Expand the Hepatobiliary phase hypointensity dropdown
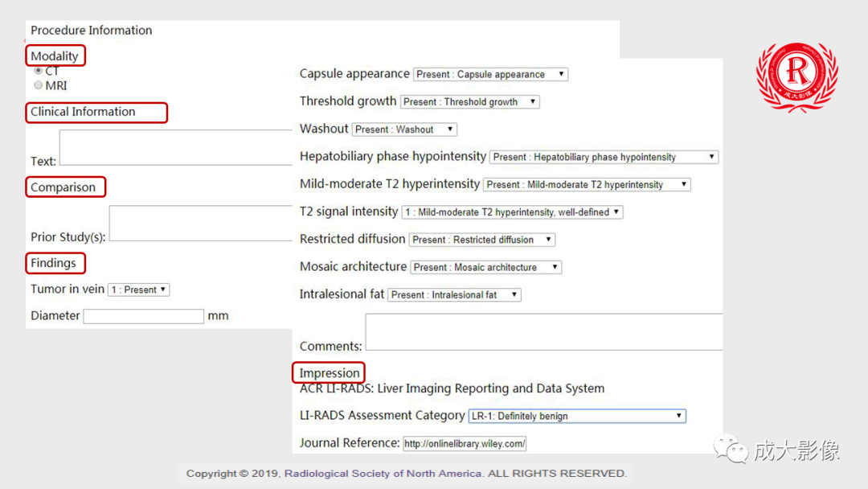This screenshot has width=868, height=489. (604, 157)
